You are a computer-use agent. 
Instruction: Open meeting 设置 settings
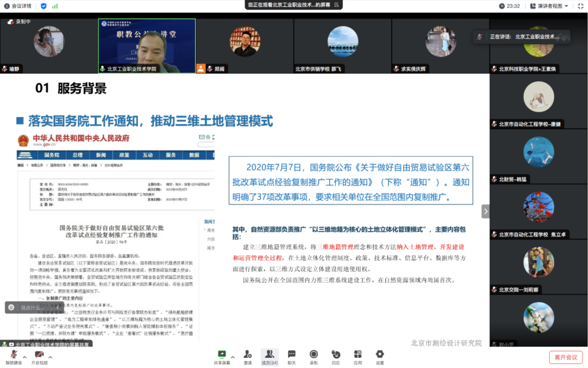coord(380,357)
